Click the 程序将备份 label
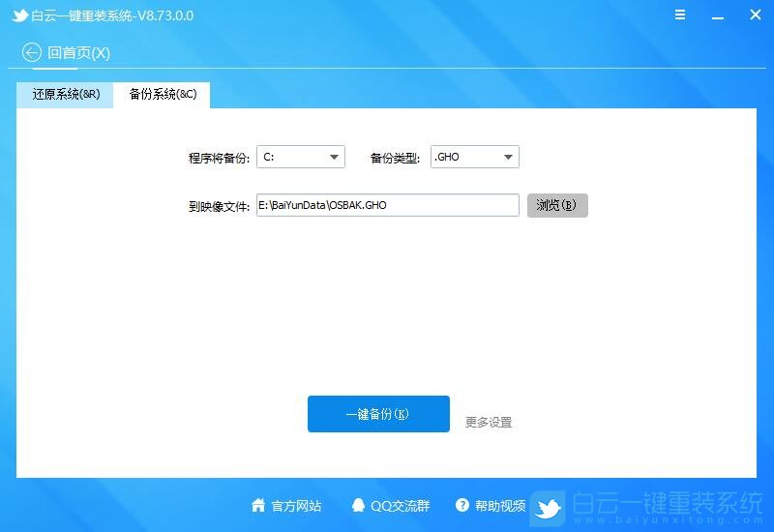Image resolution: width=774 pixels, height=532 pixels. coord(219,158)
